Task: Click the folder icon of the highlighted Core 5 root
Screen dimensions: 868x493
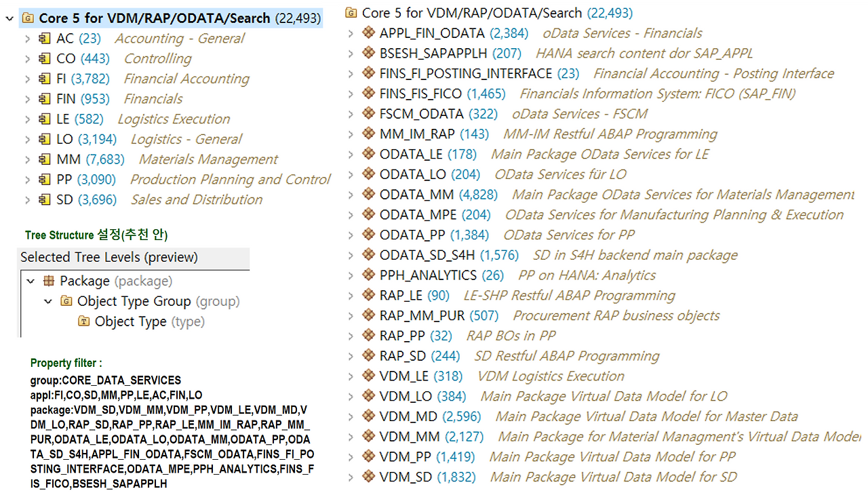Action: tap(28, 18)
